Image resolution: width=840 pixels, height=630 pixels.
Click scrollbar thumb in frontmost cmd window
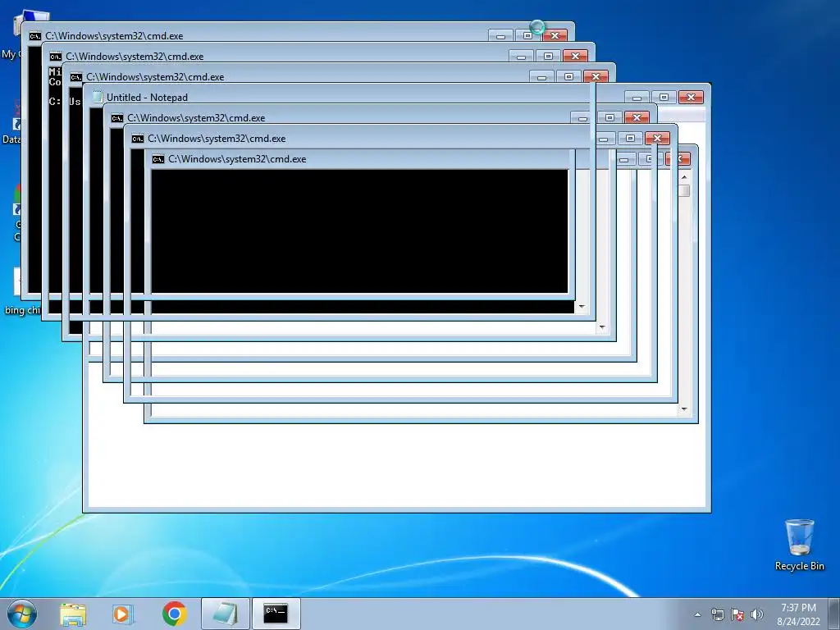(x=684, y=190)
